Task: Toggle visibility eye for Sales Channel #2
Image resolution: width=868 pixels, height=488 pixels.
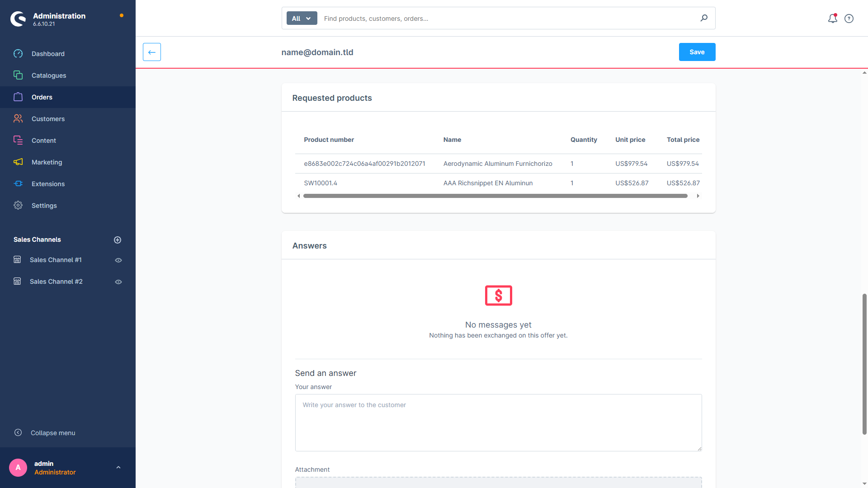Action: click(118, 282)
